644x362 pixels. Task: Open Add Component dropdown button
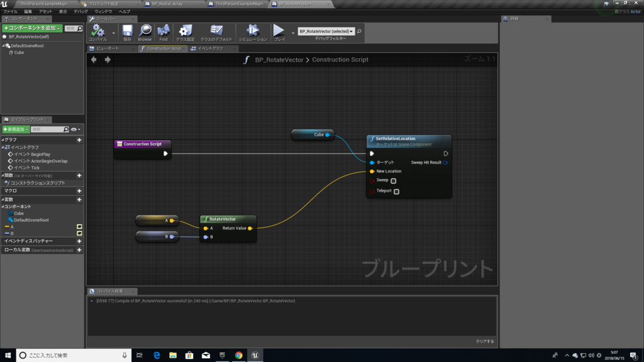pos(32,28)
